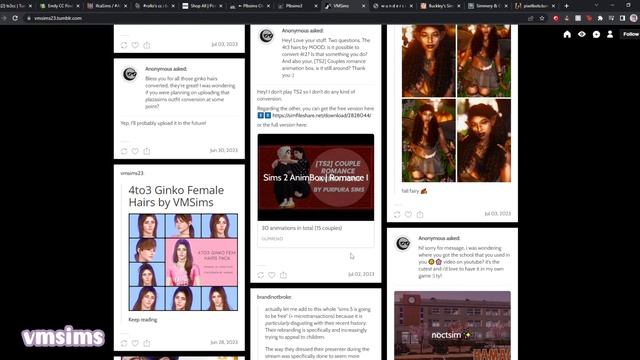The image size is (640, 360).
Task: Open brandinotbroke's blog name link
Action: [274, 297]
